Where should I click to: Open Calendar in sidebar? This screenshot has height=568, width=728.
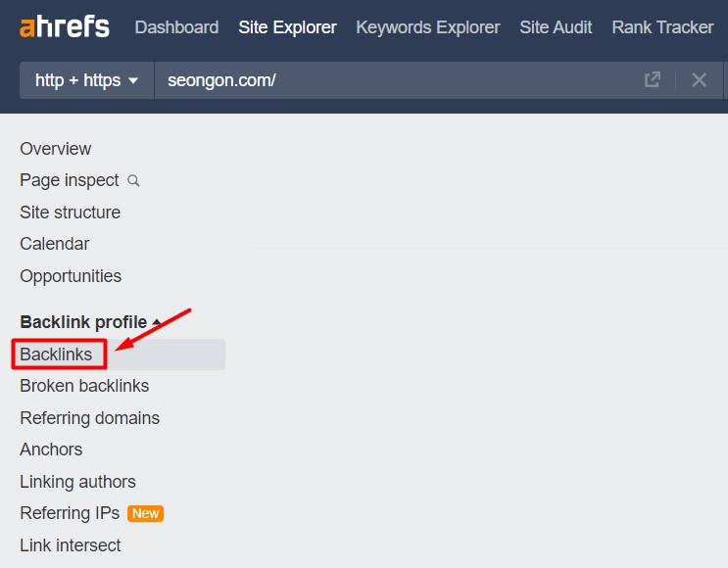click(54, 244)
